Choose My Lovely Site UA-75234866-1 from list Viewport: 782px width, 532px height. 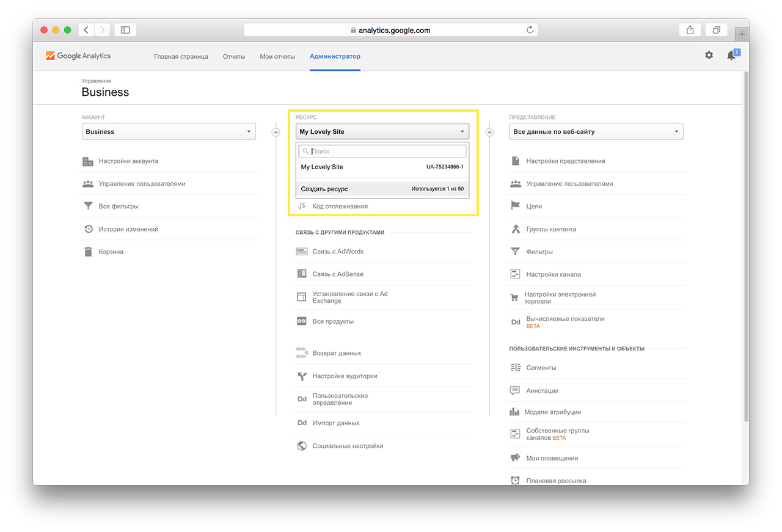pos(382,167)
